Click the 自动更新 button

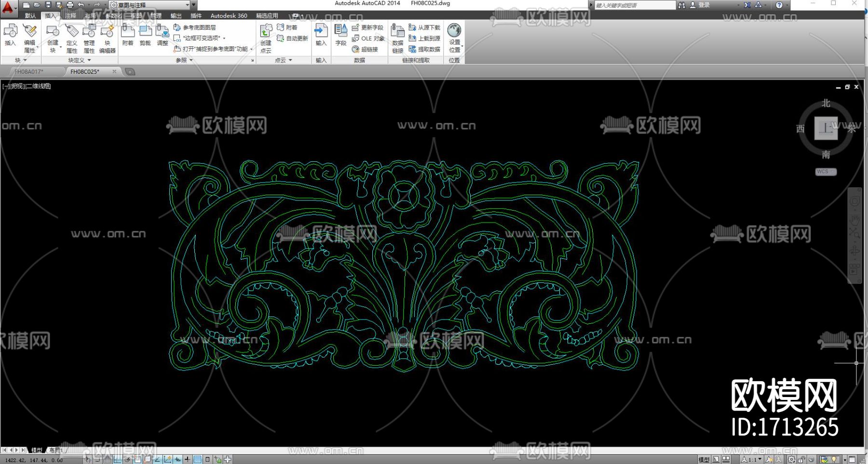point(292,39)
